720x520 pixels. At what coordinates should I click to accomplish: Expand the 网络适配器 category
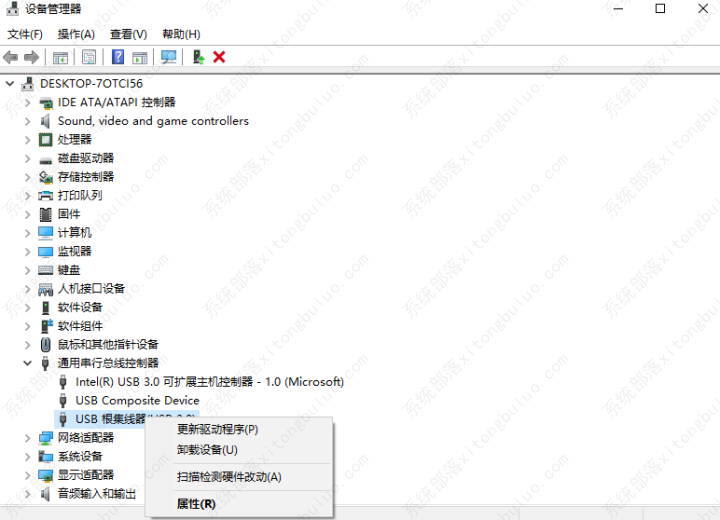[28, 438]
